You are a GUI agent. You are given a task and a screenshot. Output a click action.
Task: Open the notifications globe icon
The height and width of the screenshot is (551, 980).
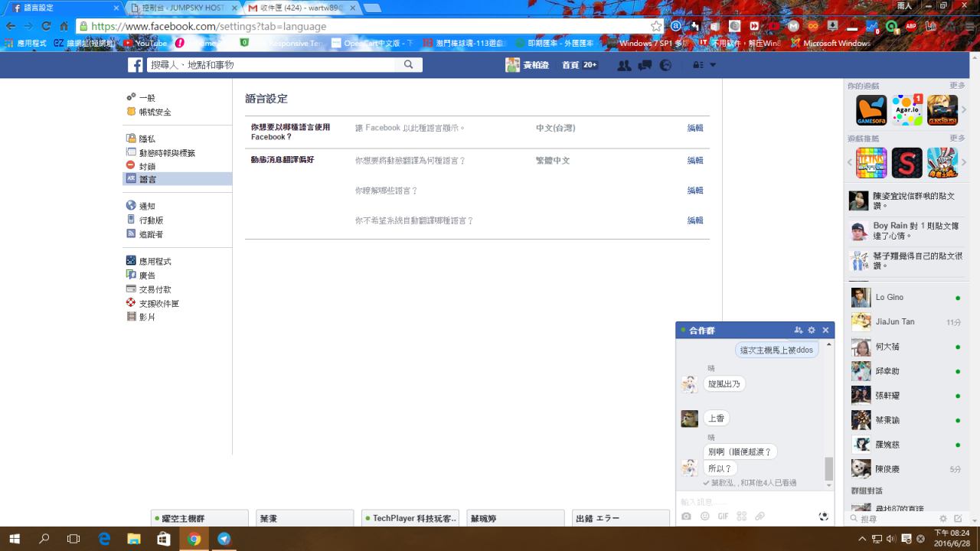tap(665, 66)
